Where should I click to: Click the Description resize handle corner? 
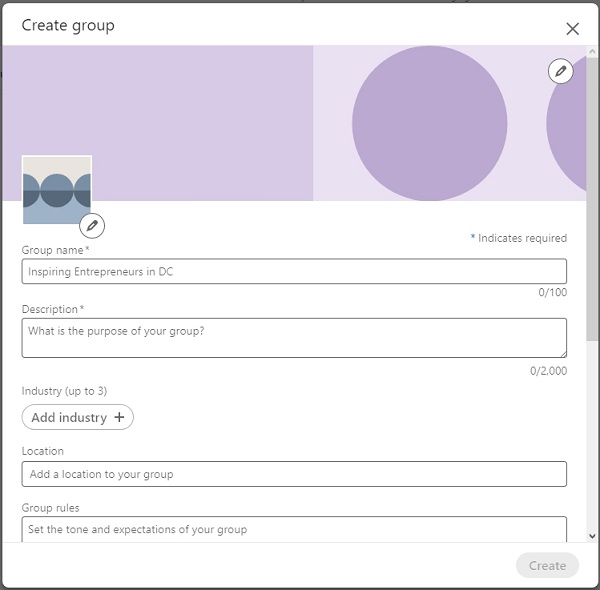point(563,354)
